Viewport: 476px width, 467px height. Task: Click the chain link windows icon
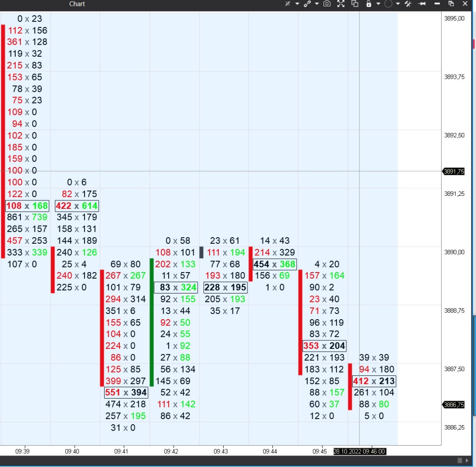307,4
